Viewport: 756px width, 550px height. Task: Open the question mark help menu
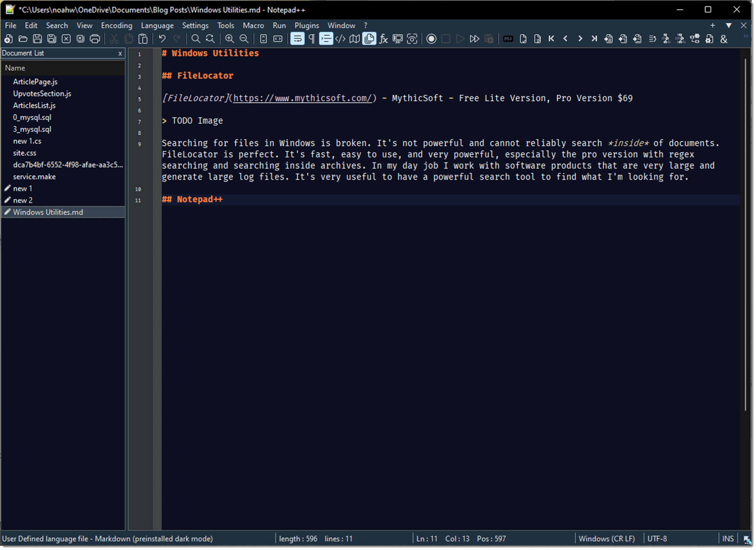point(366,25)
